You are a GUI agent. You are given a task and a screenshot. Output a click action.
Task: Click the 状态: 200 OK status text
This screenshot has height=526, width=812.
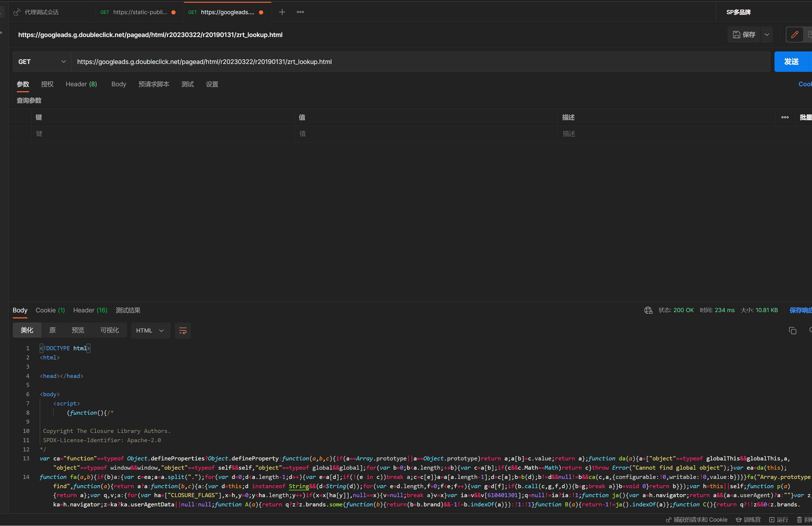click(676, 310)
